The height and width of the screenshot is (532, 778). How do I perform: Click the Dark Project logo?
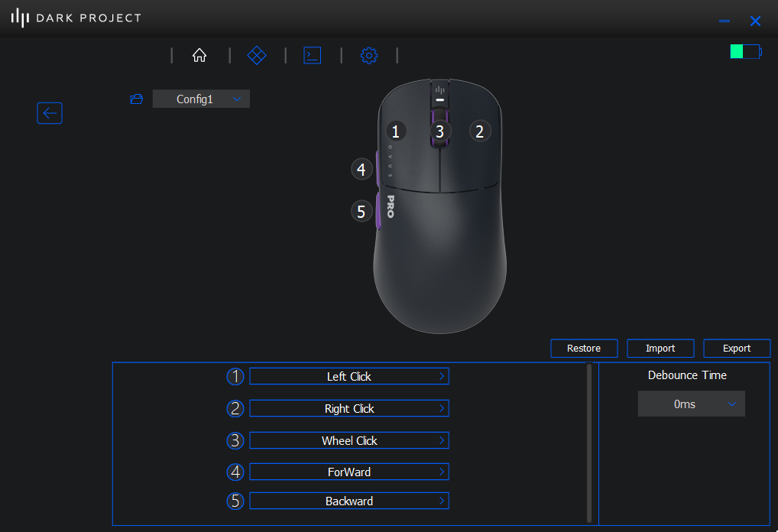point(76,18)
